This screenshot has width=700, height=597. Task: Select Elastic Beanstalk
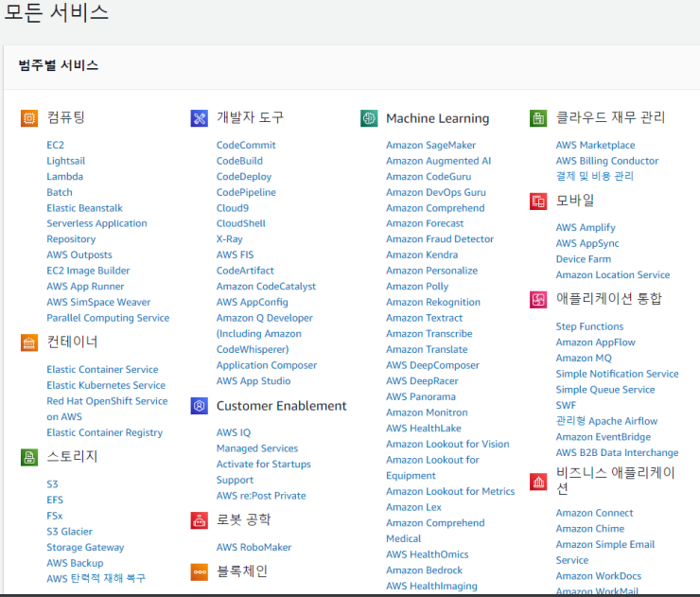[x=84, y=208]
